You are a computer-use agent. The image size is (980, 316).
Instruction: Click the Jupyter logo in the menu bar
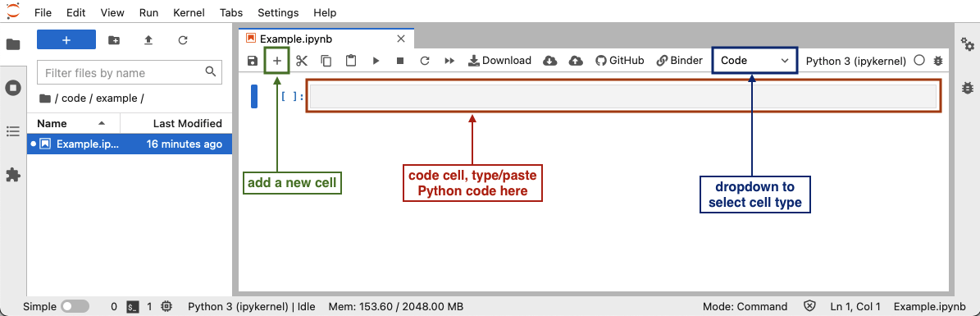click(12, 11)
